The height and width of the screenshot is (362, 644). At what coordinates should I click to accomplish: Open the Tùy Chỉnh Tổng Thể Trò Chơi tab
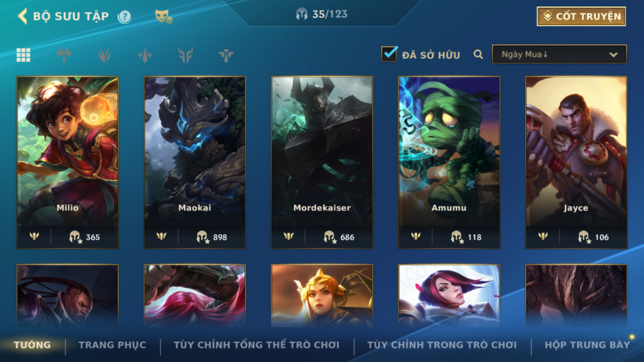256,345
